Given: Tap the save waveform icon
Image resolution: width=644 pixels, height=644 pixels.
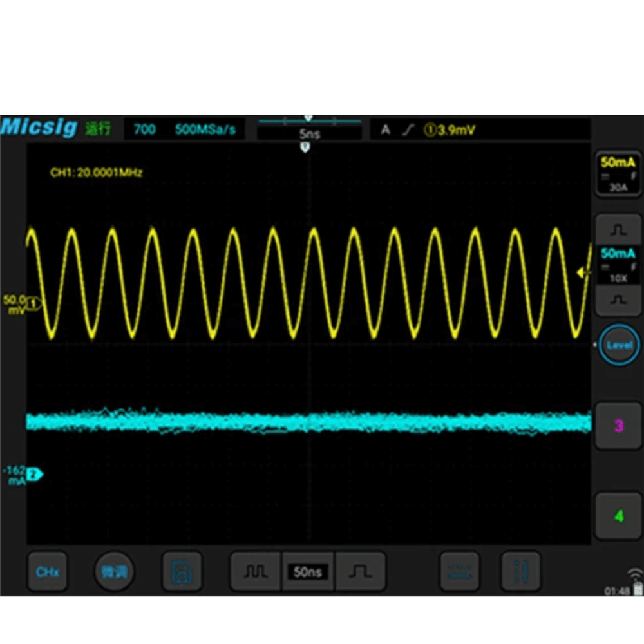Looking at the screenshot, I should click(182, 572).
